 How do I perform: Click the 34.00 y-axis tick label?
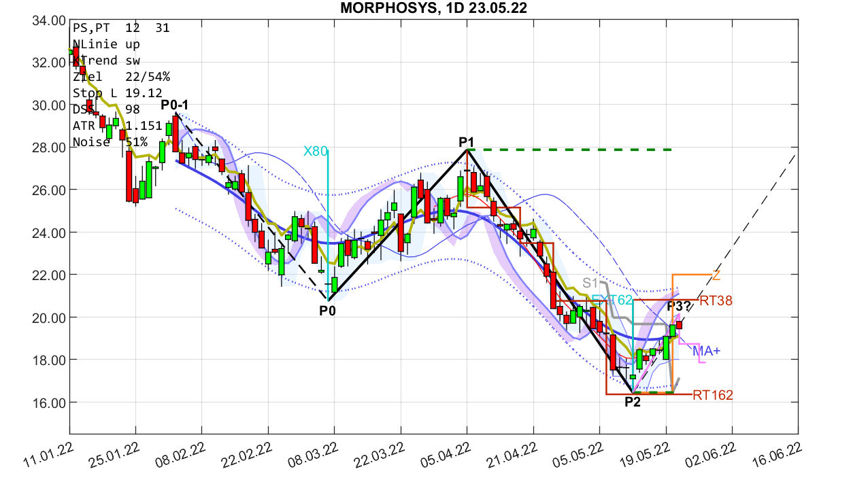[48, 20]
